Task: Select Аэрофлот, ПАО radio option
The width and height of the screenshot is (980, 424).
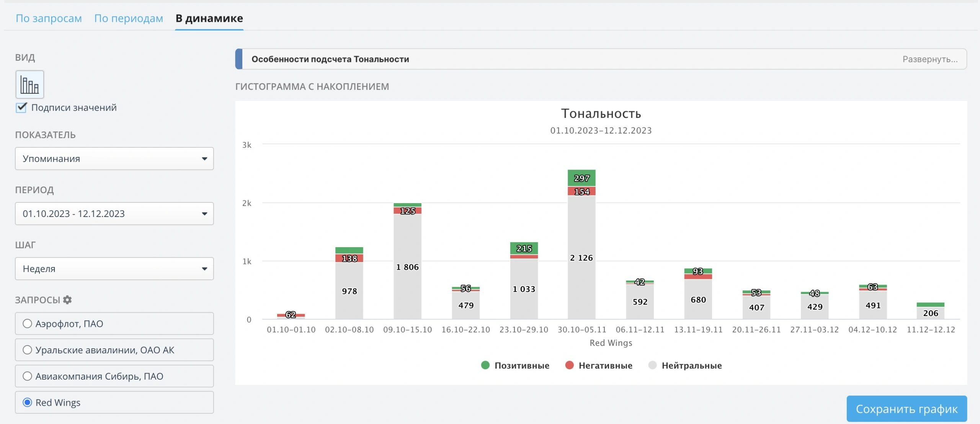Action: 27,324
